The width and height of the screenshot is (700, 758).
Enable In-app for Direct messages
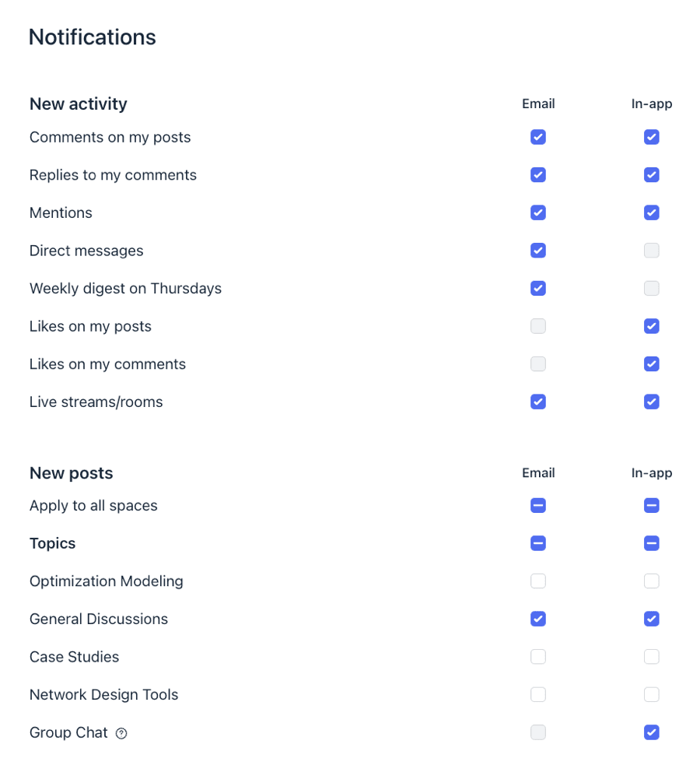pos(652,251)
